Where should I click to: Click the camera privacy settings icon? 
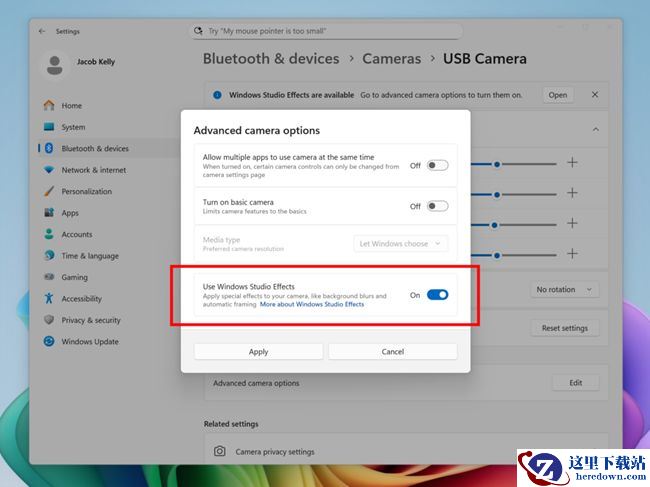tap(220, 451)
